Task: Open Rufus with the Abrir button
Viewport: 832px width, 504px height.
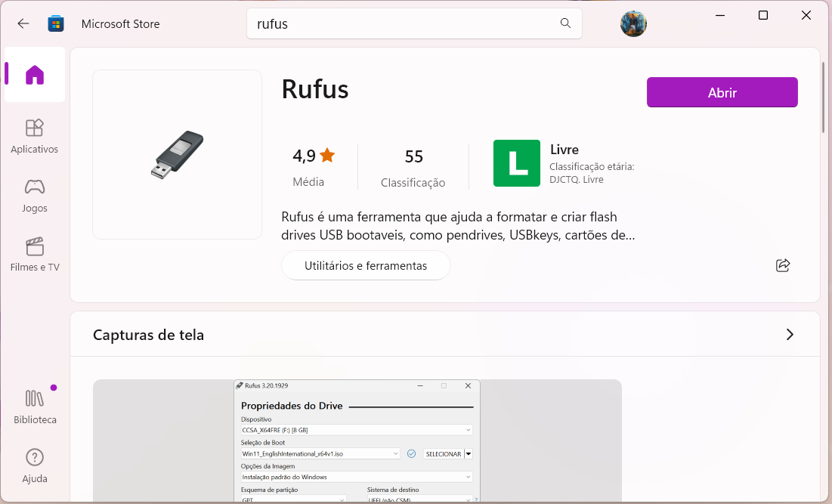Action: (x=722, y=92)
